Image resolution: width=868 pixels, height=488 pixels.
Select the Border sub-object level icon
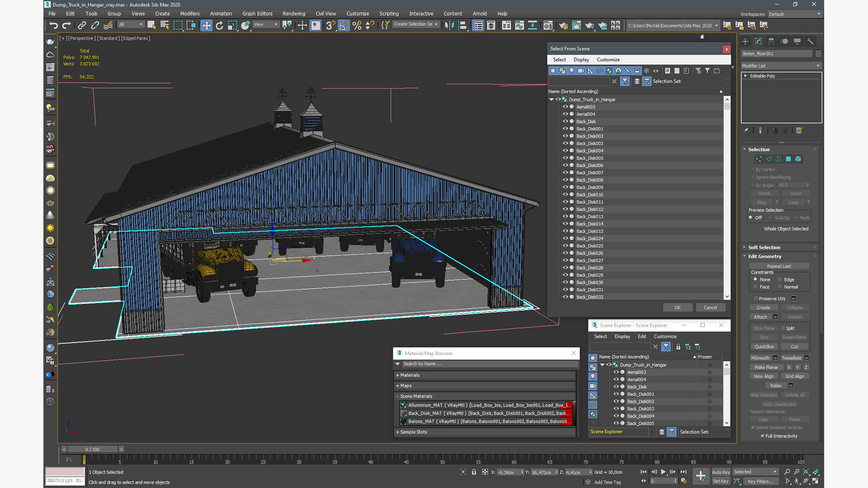(778, 159)
